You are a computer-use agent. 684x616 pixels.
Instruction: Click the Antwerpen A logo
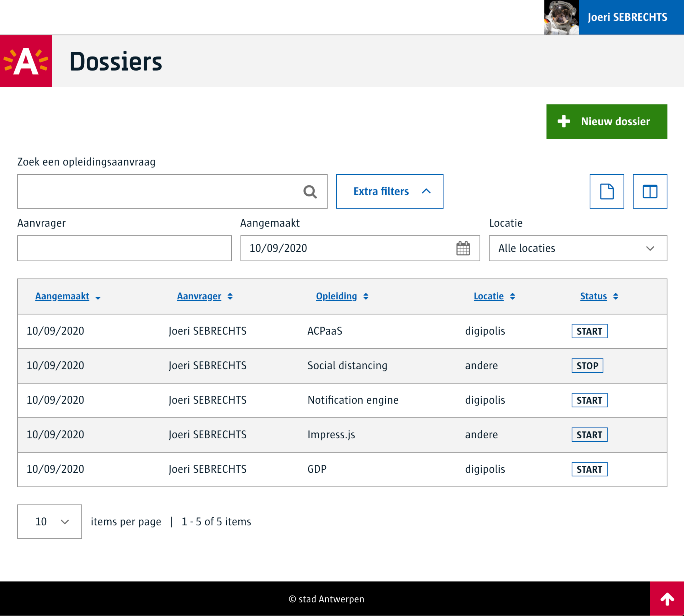26,61
